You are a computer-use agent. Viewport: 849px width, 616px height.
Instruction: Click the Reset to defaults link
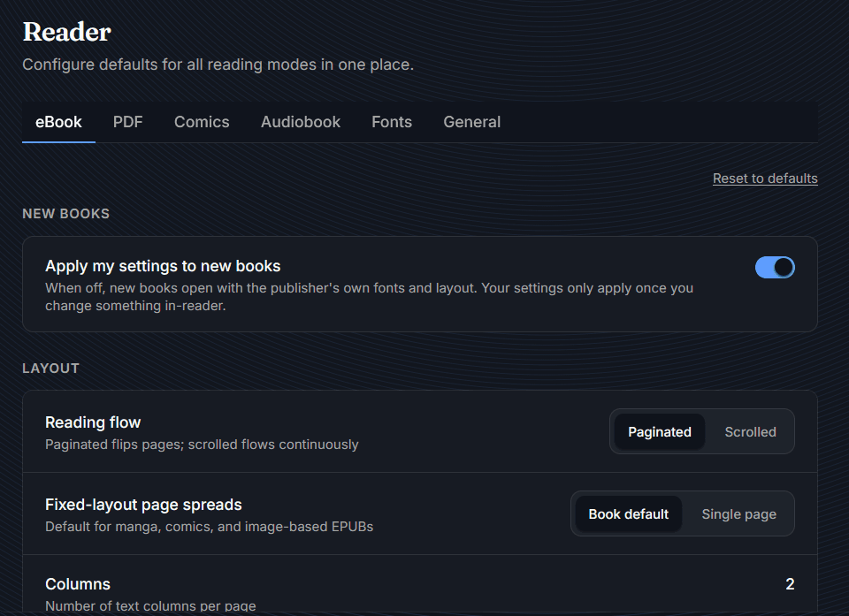764,179
